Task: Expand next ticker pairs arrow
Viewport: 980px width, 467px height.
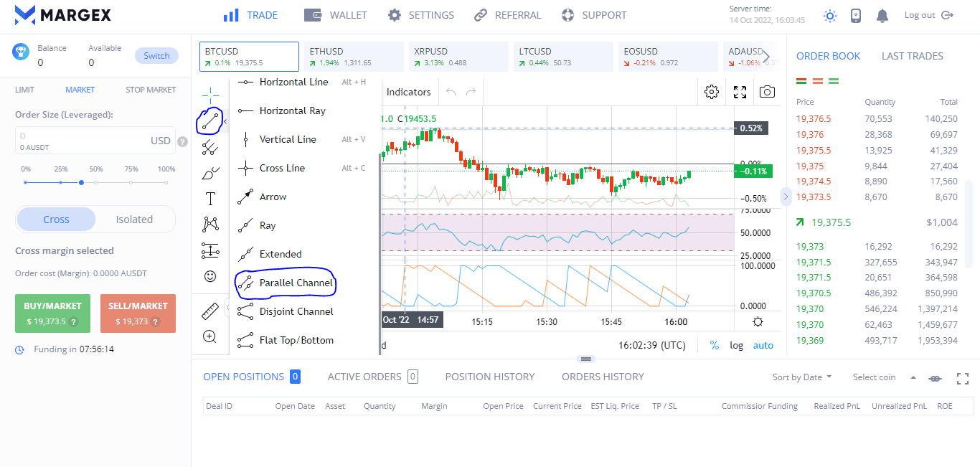Action: 766,57
